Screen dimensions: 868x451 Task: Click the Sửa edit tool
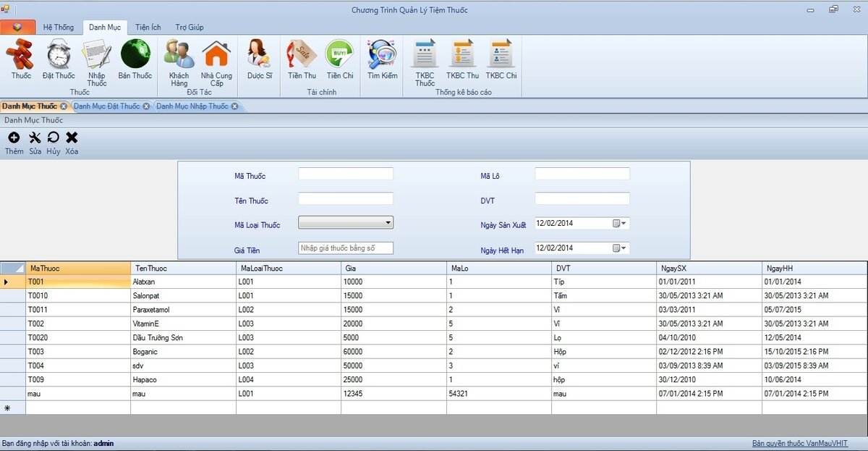coord(35,143)
